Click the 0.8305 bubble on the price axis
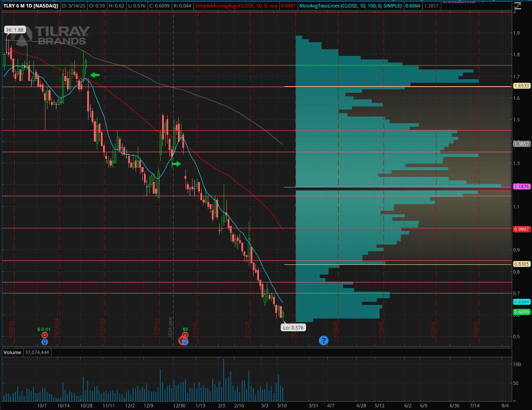Image resolution: width=532 pixels, height=410 pixels. pyautogui.click(x=521, y=264)
